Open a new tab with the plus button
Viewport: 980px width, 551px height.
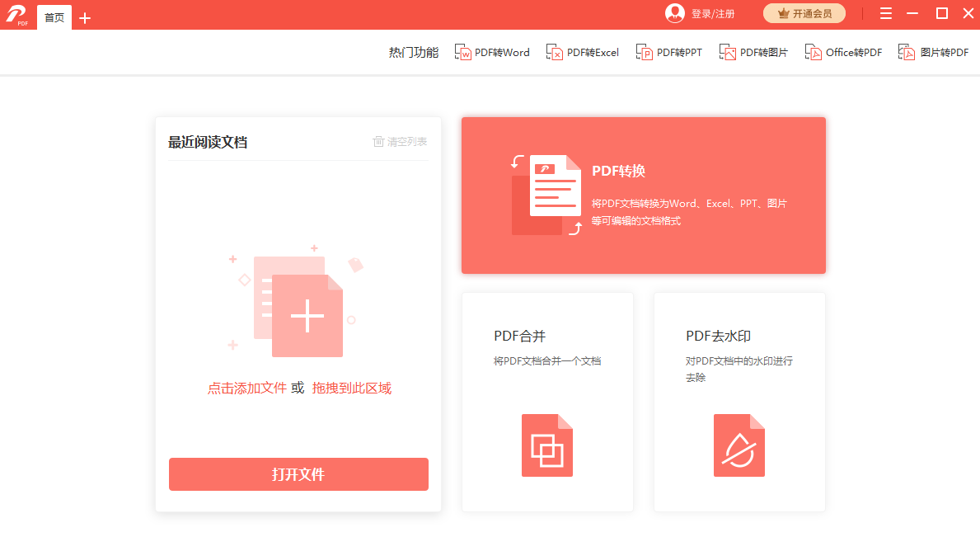point(85,16)
